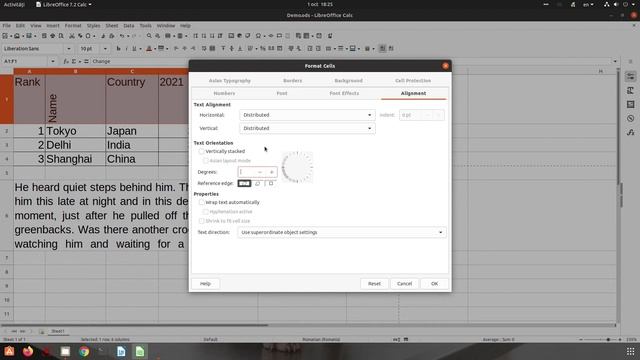Viewport: 640px width, 360px height.
Task: Open the sidebar Functions fx icon
Action: tap(631, 132)
